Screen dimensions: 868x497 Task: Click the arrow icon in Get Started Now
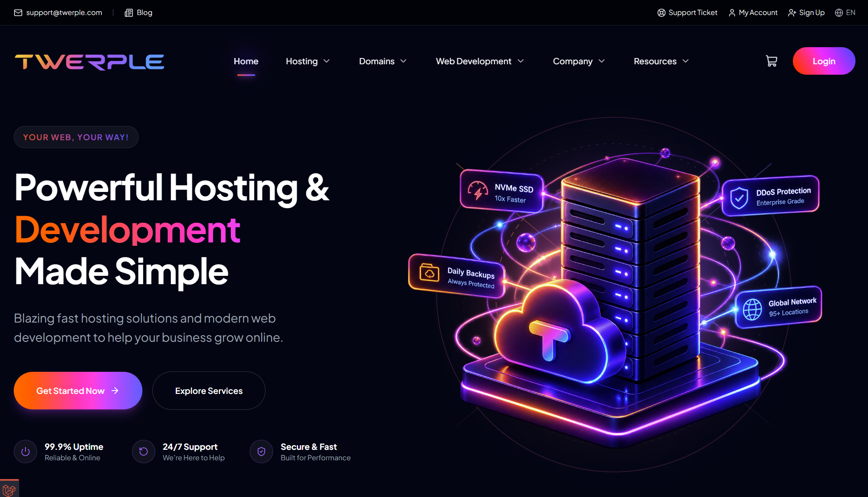point(115,391)
